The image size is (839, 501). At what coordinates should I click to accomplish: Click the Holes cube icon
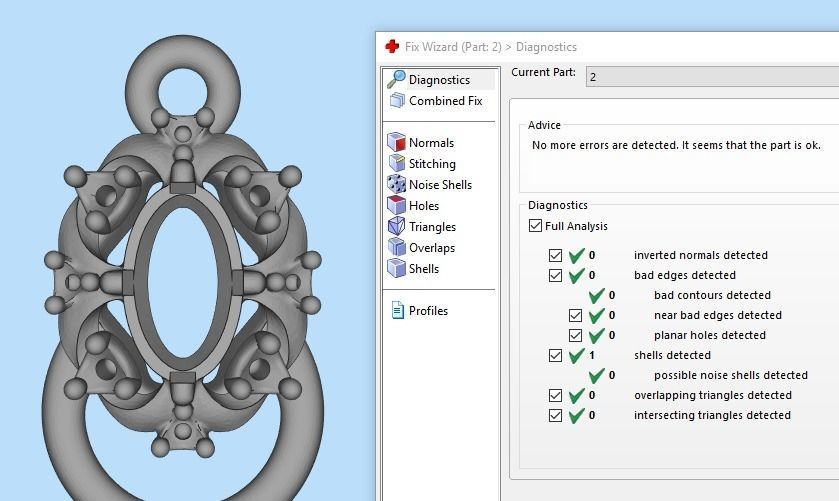396,205
